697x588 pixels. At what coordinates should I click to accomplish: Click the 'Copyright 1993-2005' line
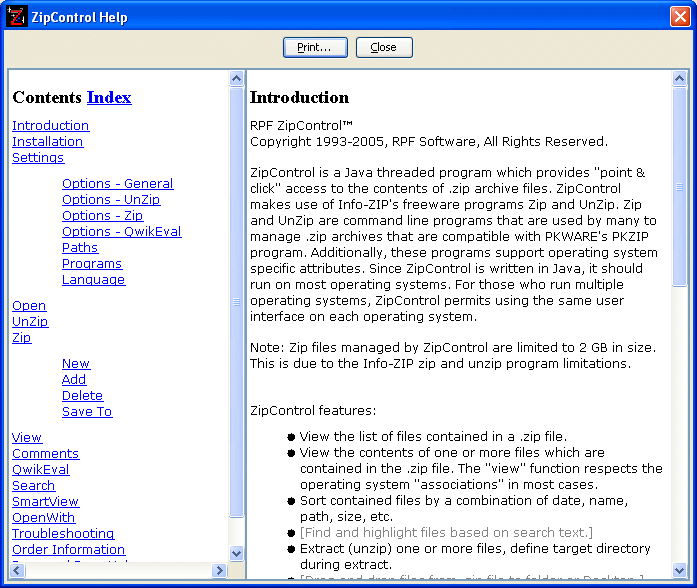[429, 142]
